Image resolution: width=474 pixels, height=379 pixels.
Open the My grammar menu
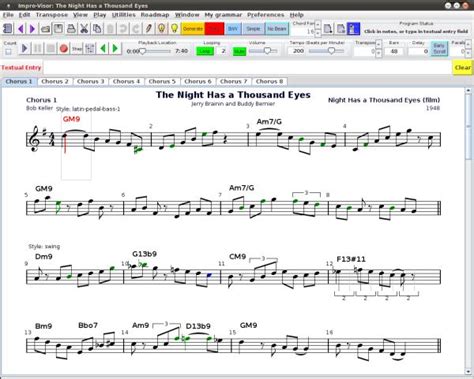[223, 15]
